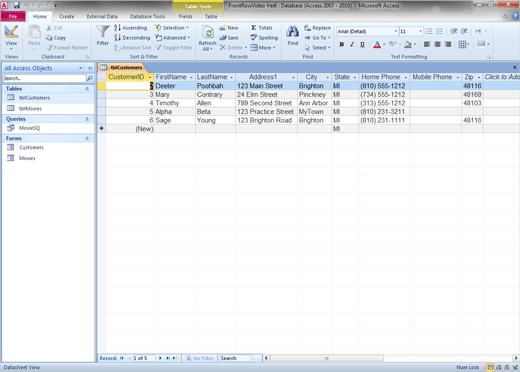520x372 pixels.
Task: Collapse the Tables group in navigation pane
Action: [x=87, y=89]
